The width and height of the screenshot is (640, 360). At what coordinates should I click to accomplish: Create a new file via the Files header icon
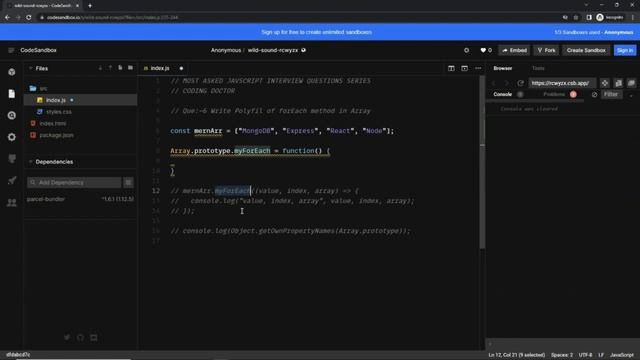click(120, 68)
